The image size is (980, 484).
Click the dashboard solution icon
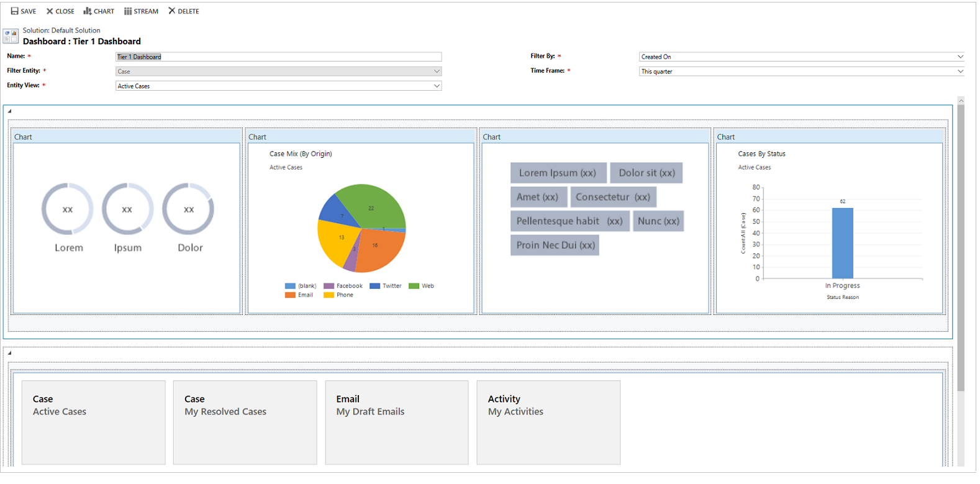(11, 36)
